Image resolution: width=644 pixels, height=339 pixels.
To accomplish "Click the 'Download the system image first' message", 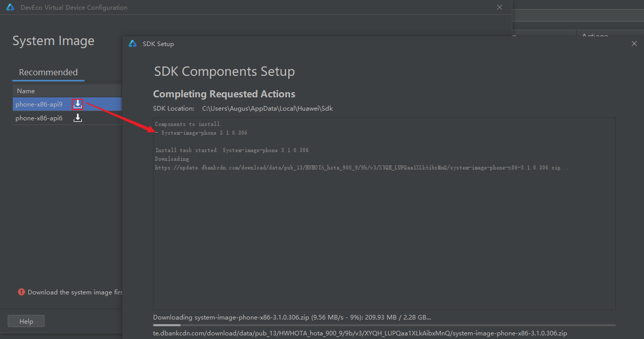I will 75,292.
